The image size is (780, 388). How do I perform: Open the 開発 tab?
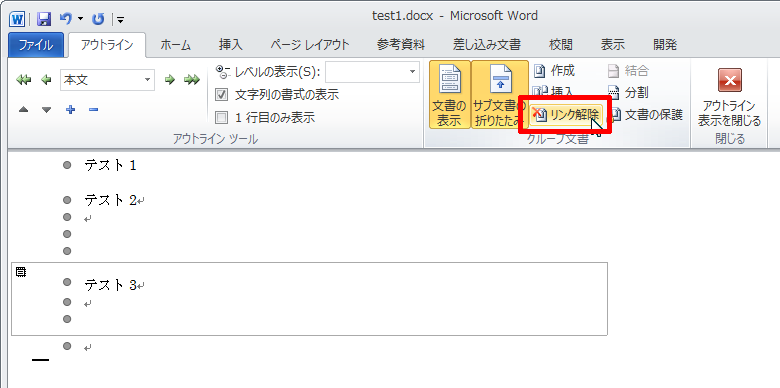pos(665,45)
